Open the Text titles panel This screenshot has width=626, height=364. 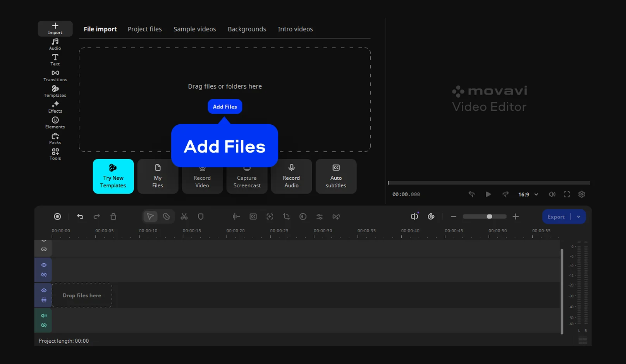(55, 60)
